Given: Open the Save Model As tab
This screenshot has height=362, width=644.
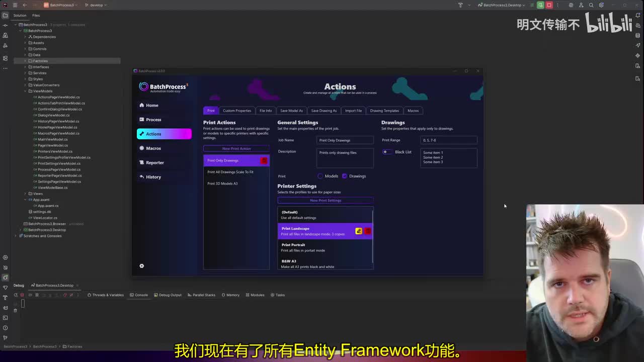Looking at the screenshot, I should [291, 111].
